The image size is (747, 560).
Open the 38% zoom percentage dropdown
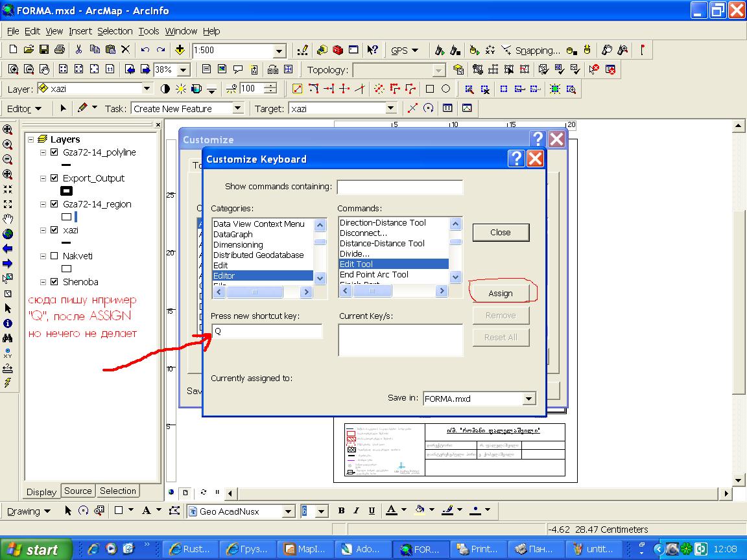point(184,70)
